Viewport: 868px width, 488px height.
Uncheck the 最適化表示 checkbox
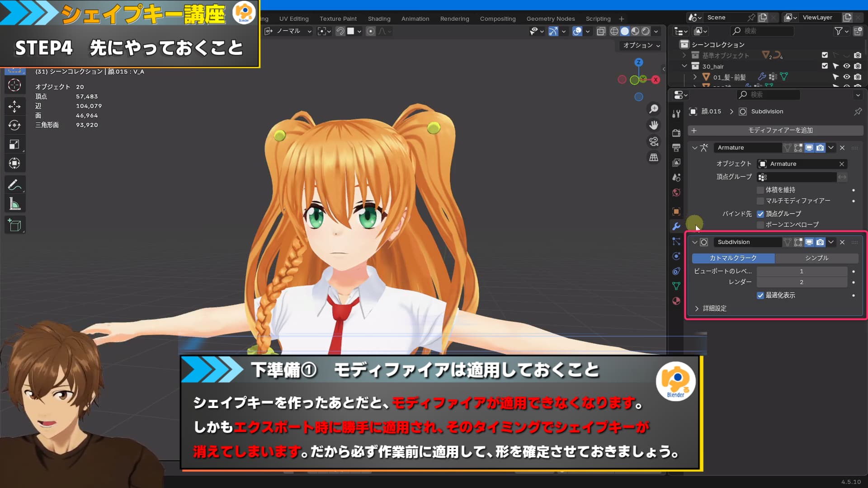point(760,295)
